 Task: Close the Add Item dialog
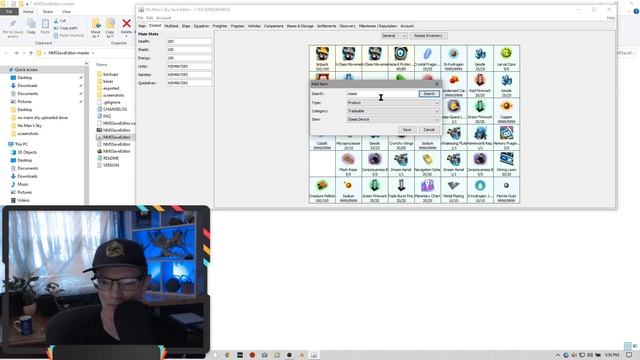point(437,84)
